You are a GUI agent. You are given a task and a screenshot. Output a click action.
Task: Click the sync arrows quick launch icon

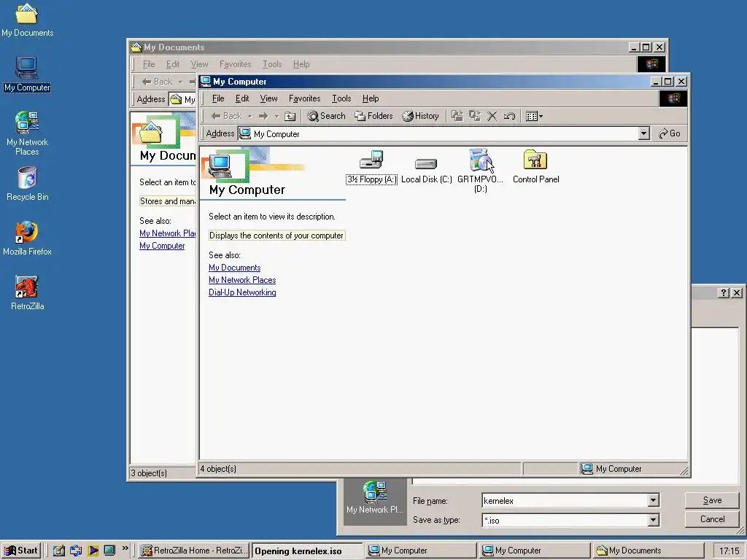(76, 551)
